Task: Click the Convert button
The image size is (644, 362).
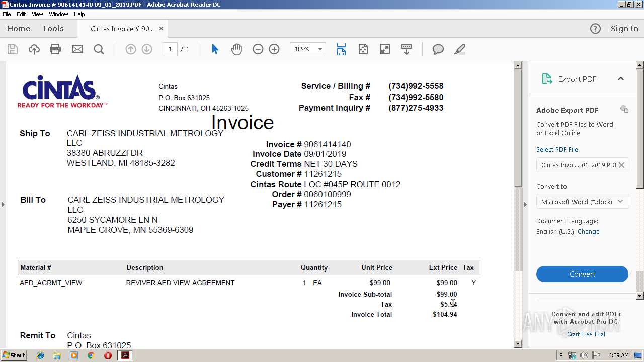Action: [582, 274]
